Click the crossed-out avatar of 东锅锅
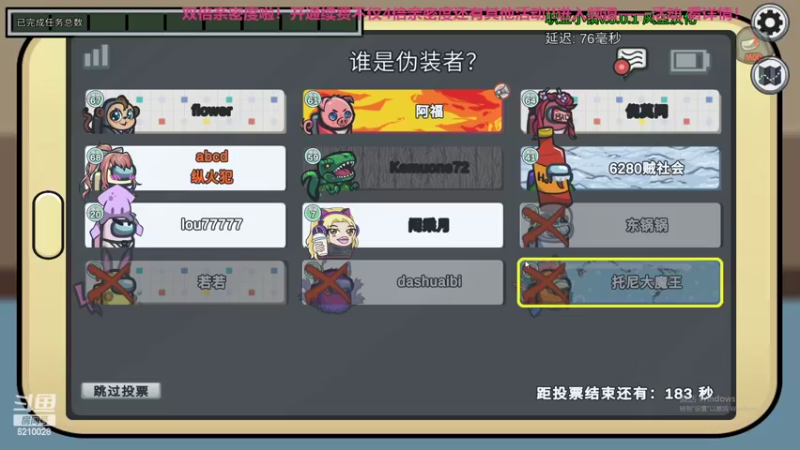The width and height of the screenshot is (800, 450). coord(546,226)
